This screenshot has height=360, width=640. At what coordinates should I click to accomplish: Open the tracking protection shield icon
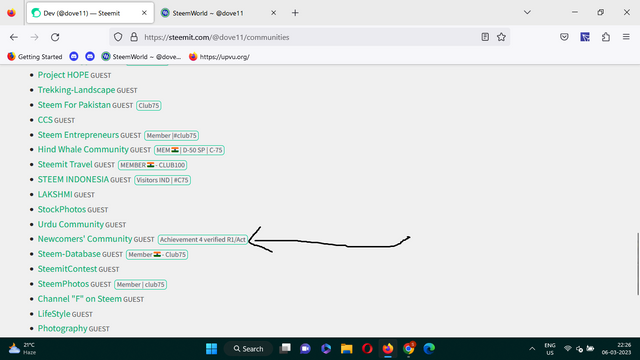pyautogui.click(x=118, y=37)
